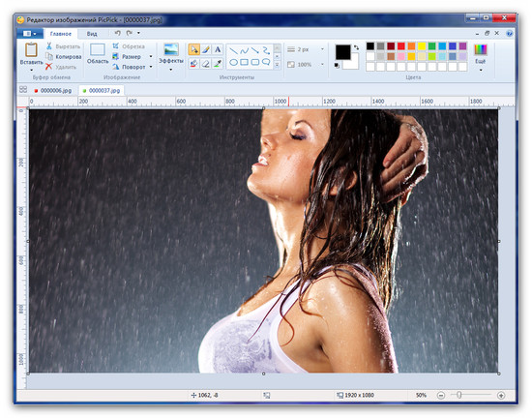
Task: Select the Область selection tool
Action: (x=98, y=49)
